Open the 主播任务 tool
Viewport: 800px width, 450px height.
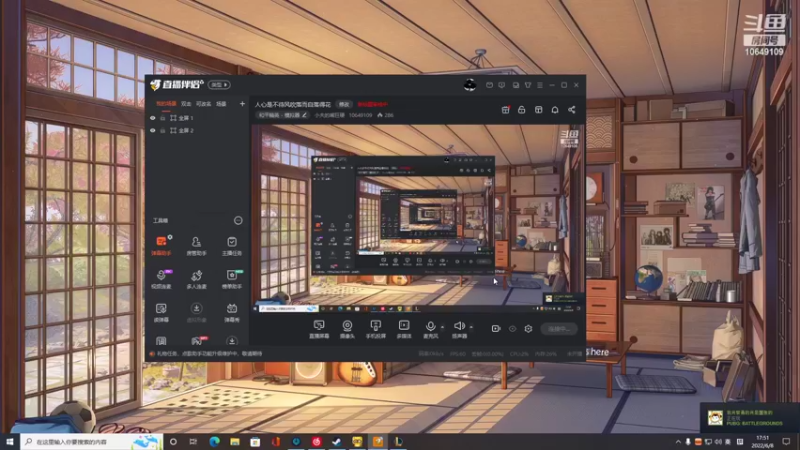click(x=232, y=245)
